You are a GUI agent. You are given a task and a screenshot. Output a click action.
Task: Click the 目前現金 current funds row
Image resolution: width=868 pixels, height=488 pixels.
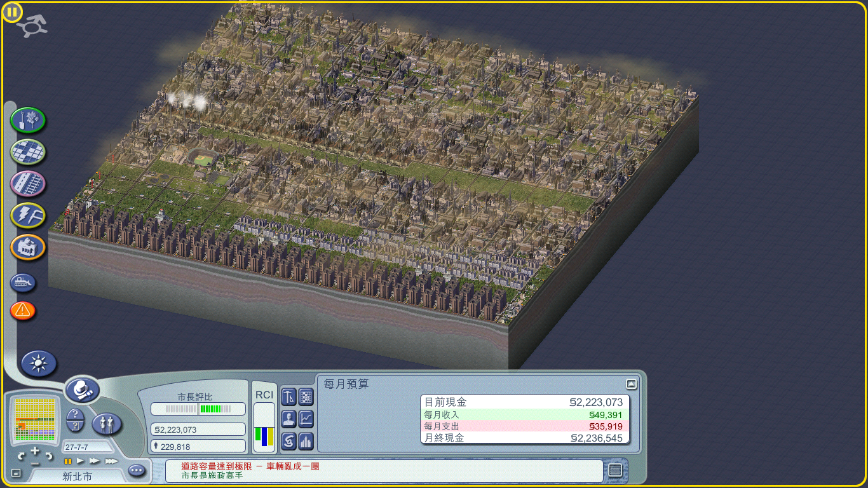(525, 402)
